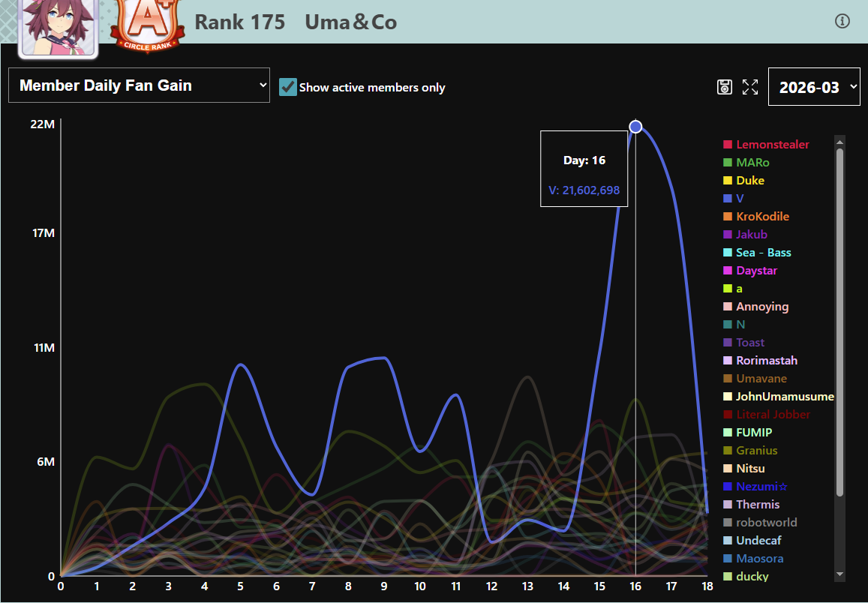Viewport: 868px width, 603px height.
Task: Select Umavane in the legend
Action: point(755,379)
